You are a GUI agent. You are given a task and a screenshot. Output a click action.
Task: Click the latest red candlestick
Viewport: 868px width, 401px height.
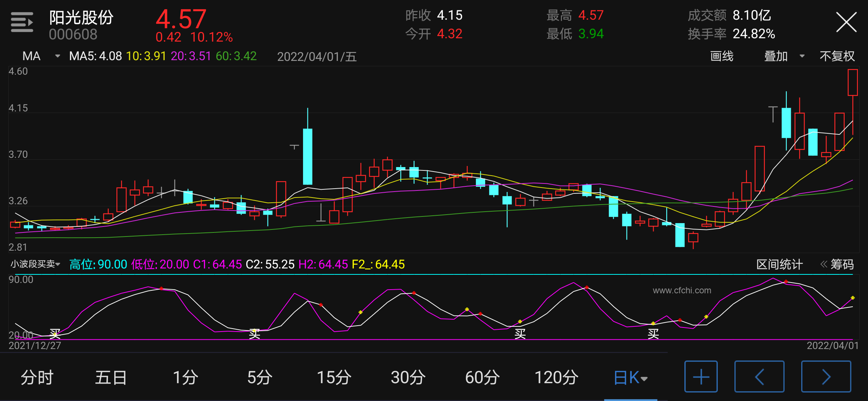pyautogui.click(x=852, y=82)
